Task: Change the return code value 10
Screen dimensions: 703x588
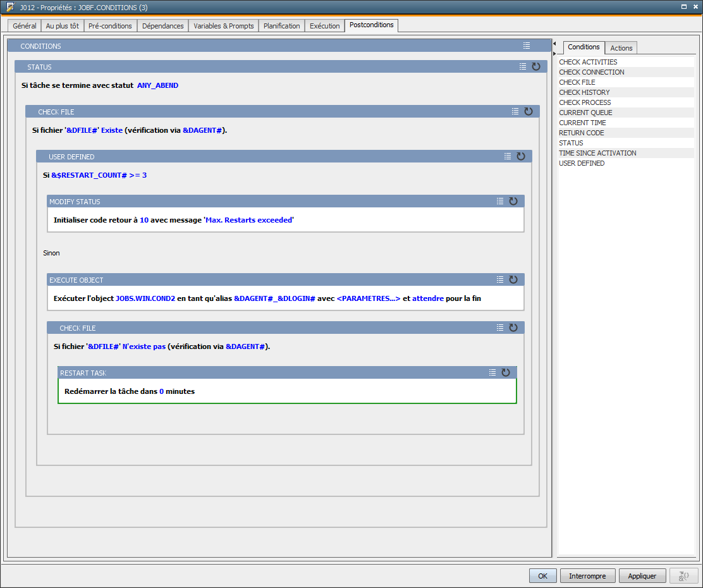Action: pos(144,220)
